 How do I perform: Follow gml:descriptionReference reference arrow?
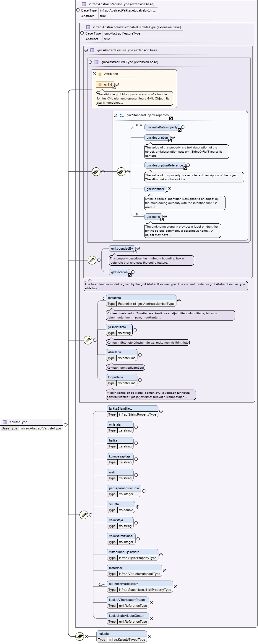tap(185, 168)
